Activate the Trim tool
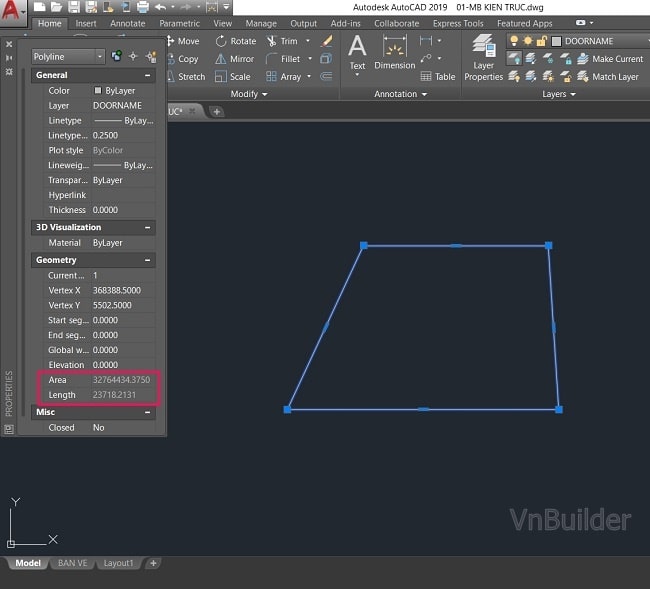Image resolution: width=650 pixels, height=589 pixels. click(x=282, y=42)
